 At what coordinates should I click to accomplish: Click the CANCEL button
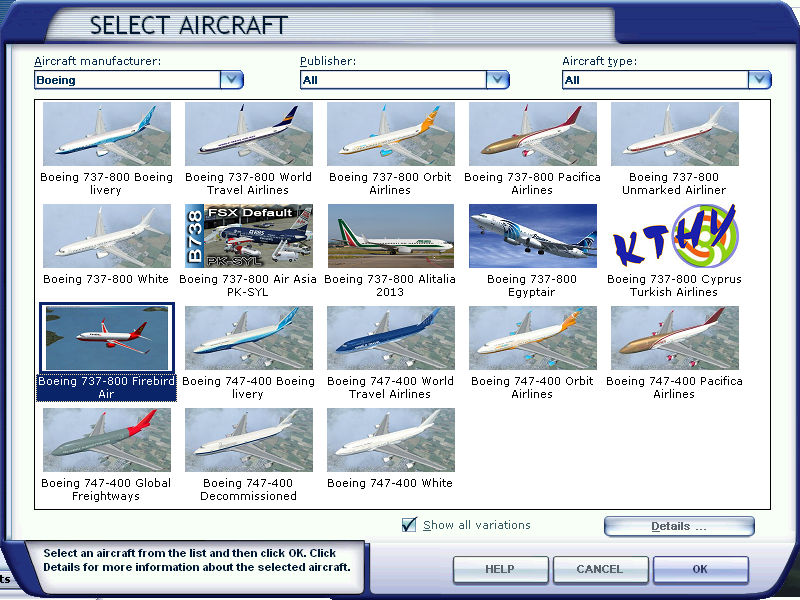(x=600, y=569)
